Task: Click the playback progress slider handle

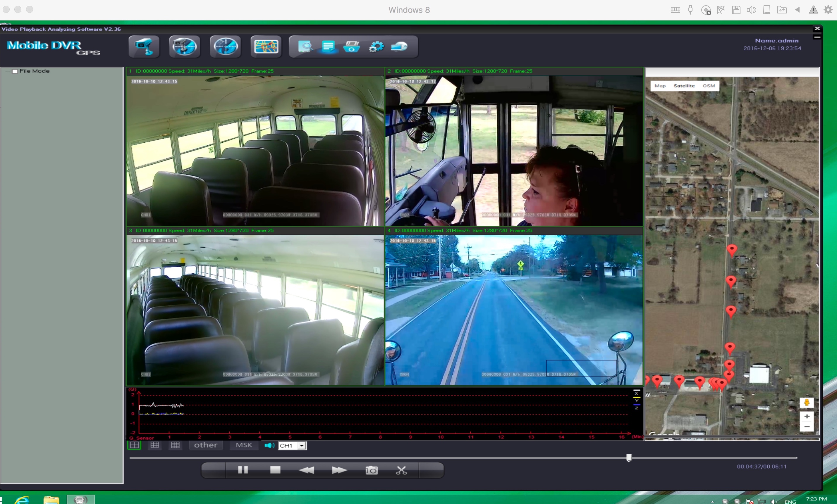Action: pyautogui.click(x=629, y=458)
